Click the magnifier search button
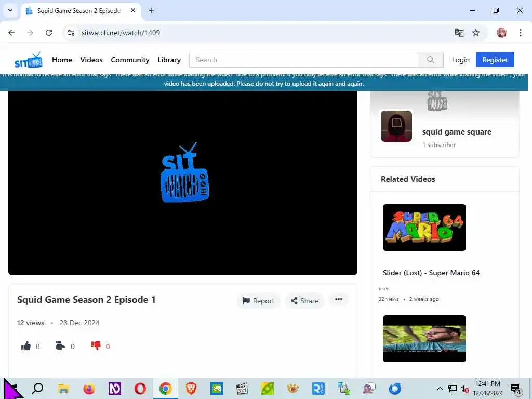 431,60
